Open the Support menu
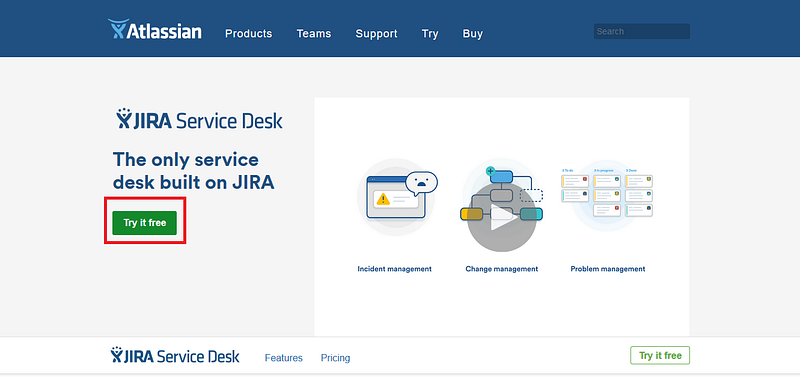The height and width of the screenshot is (377, 800). pyautogui.click(x=377, y=34)
